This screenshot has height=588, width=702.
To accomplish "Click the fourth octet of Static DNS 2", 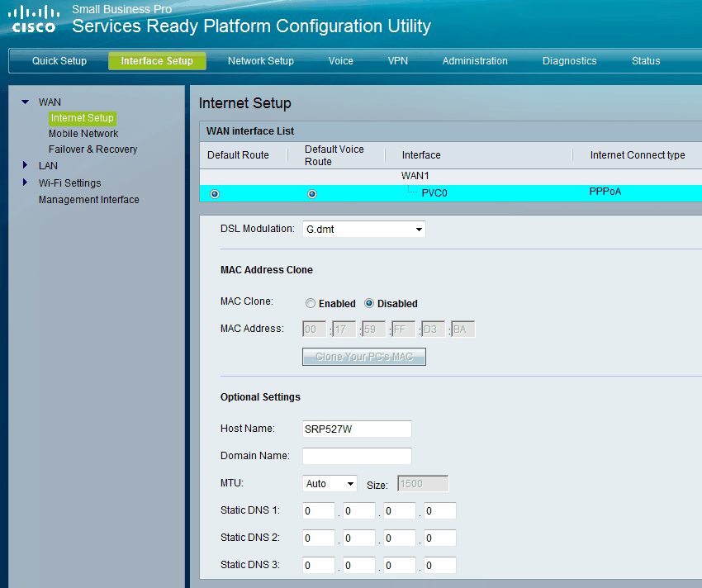I will click(x=440, y=538).
